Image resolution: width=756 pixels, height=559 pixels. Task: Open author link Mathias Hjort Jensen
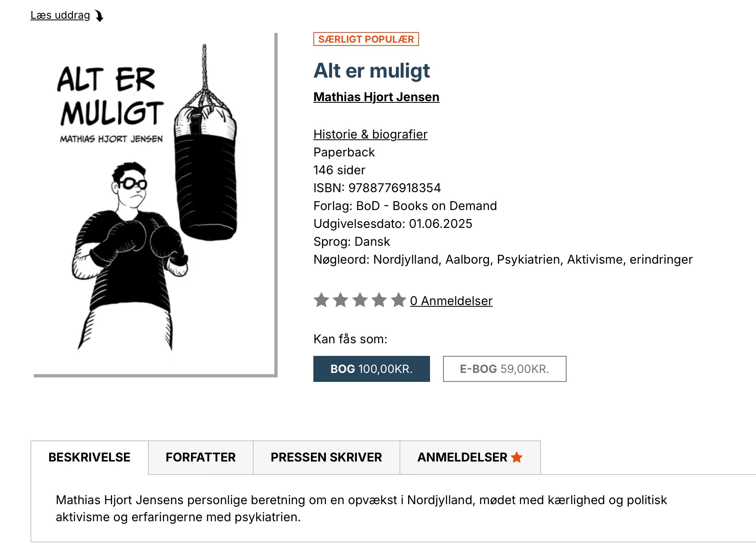(376, 97)
